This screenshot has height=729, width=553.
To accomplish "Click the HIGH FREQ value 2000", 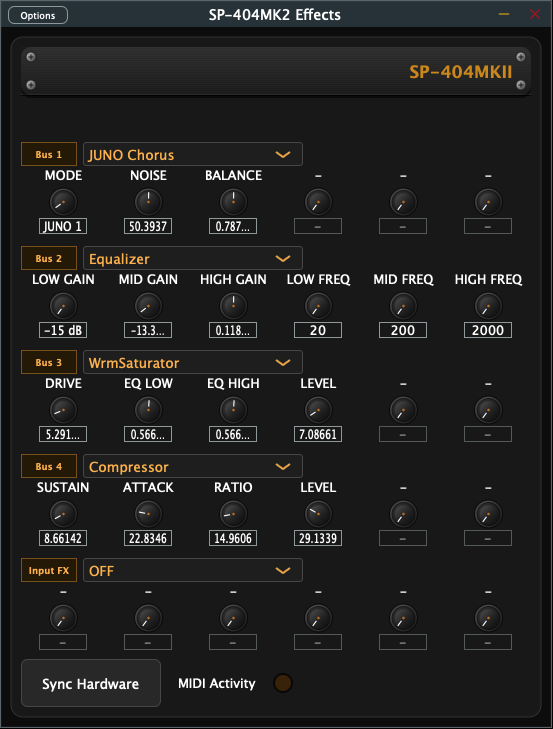I will pyautogui.click(x=488, y=330).
